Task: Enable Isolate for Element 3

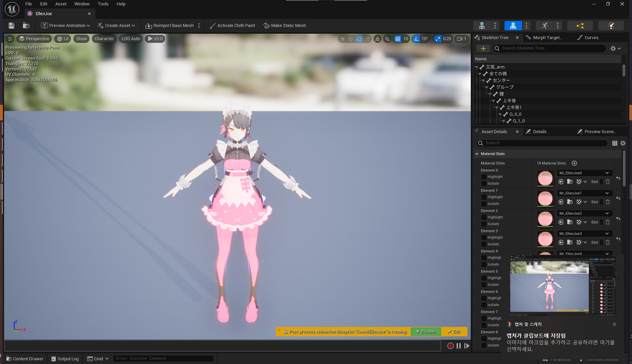Action: tap(484, 244)
